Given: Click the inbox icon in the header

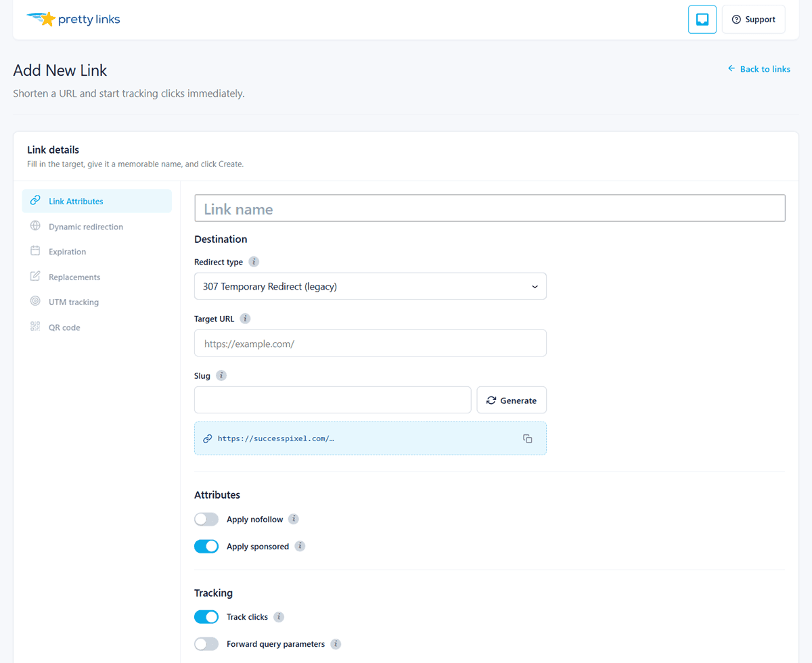Looking at the screenshot, I should [x=702, y=20].
